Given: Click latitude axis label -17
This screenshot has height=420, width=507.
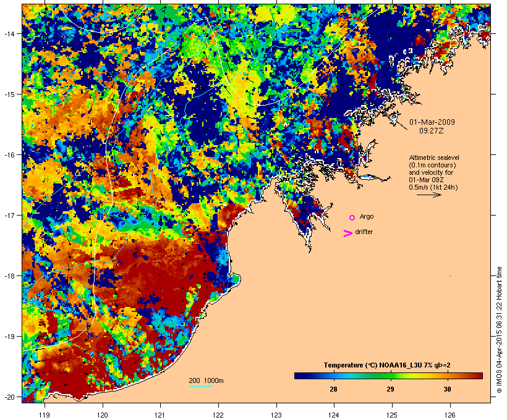Looking at the screenshot, I should 9,215.
